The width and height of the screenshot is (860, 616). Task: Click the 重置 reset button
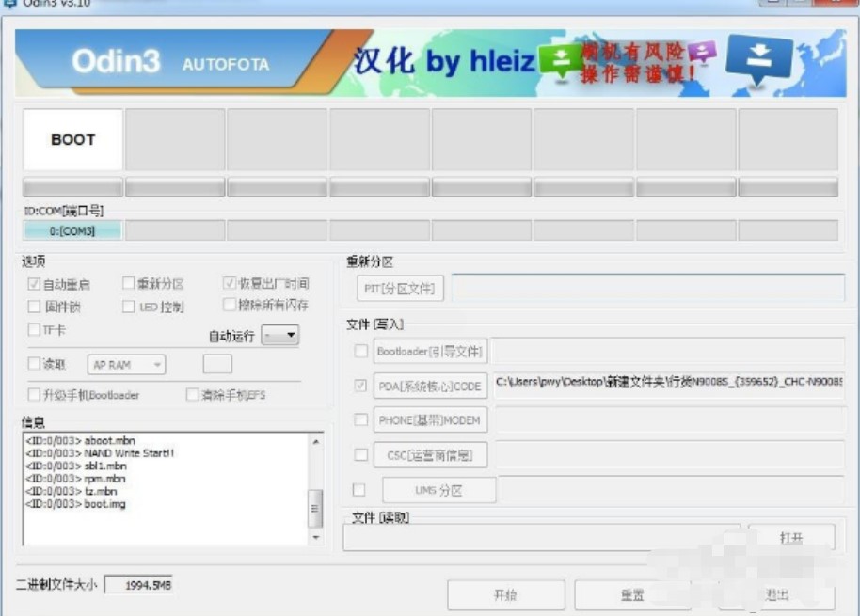coord(632,594)
